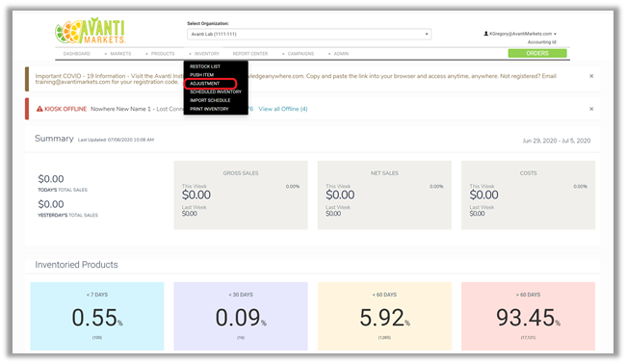This screenshot has width=626, height=364.
Task: Click the green Orders button
Action: (537, 53)
